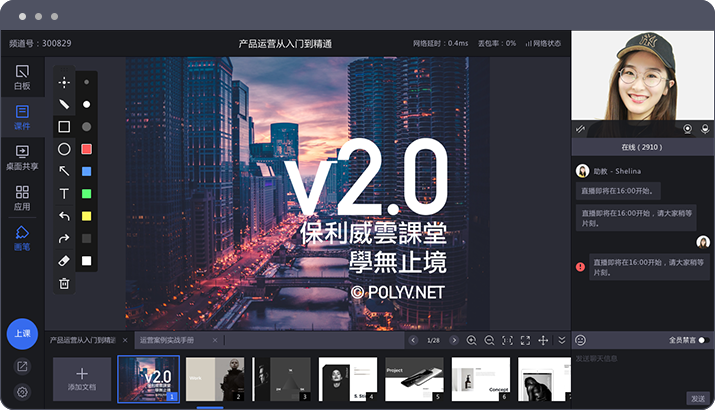Screen dimensions: 715x410
Task: Undo the last drawing action
Action: [64, 216]
